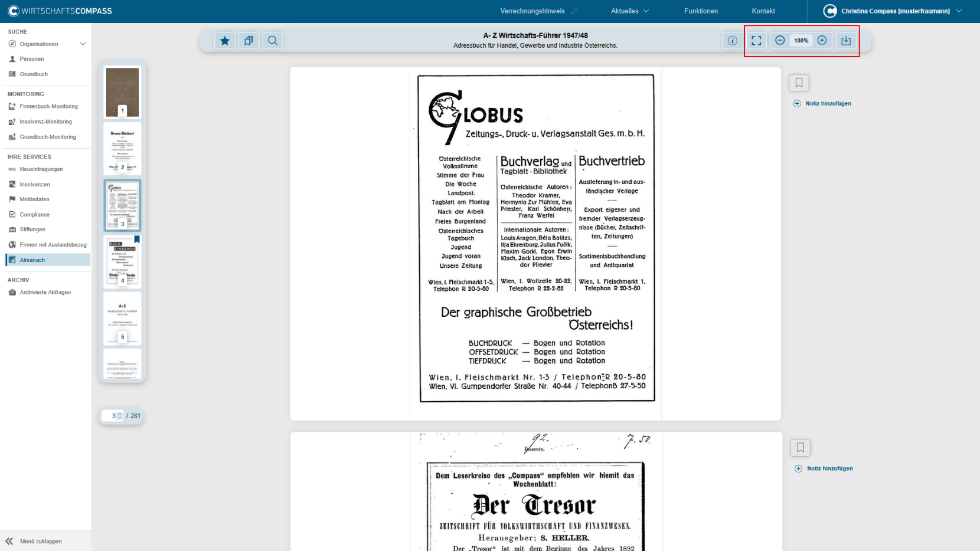Click Stiftungen building icon
The width and height of the screenshot is (980, 551).
coord(12,229)
